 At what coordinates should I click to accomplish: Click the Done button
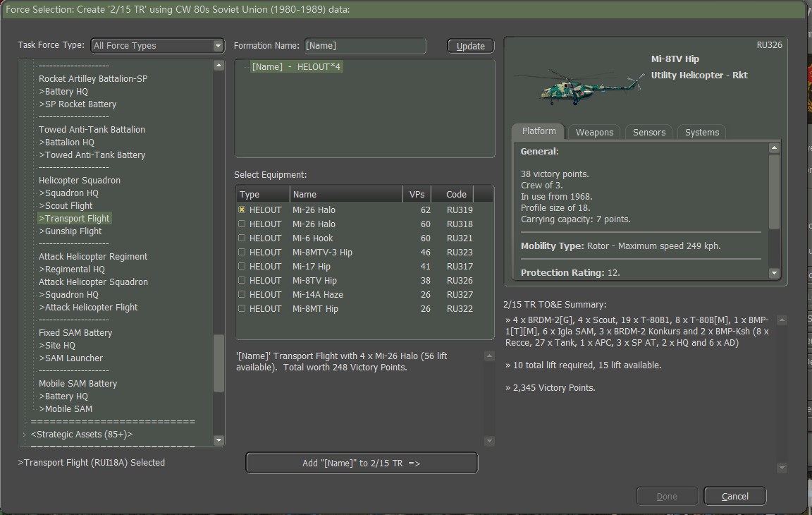[667, 497]
